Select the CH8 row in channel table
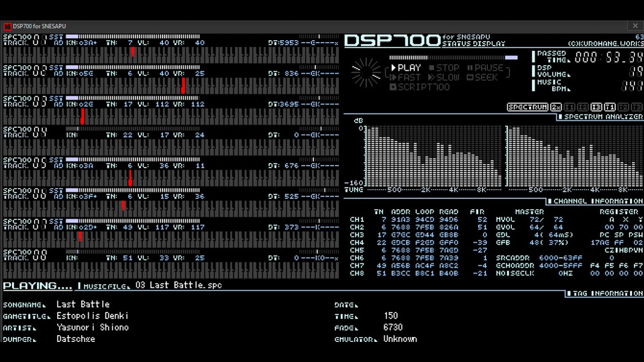Image resolution: width=644 pixels, height=362 pixels. pyautogui.click(x=418, y=274)
